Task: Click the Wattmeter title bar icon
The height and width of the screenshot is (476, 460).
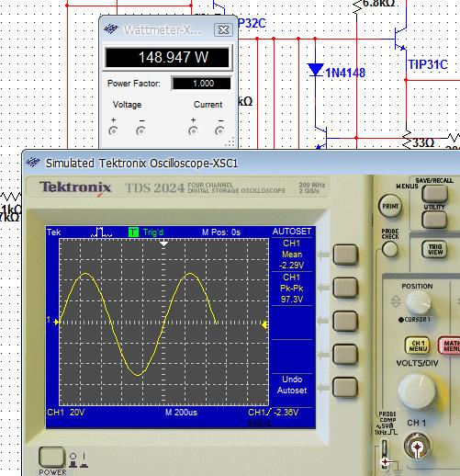Action: (x=111, y=29)
